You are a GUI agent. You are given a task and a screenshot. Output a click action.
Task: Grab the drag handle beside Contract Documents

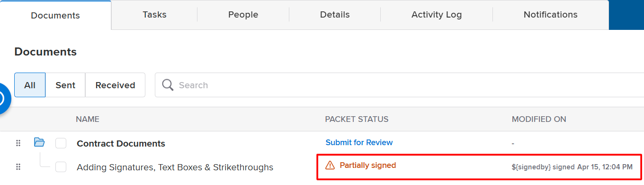point(18,143)
